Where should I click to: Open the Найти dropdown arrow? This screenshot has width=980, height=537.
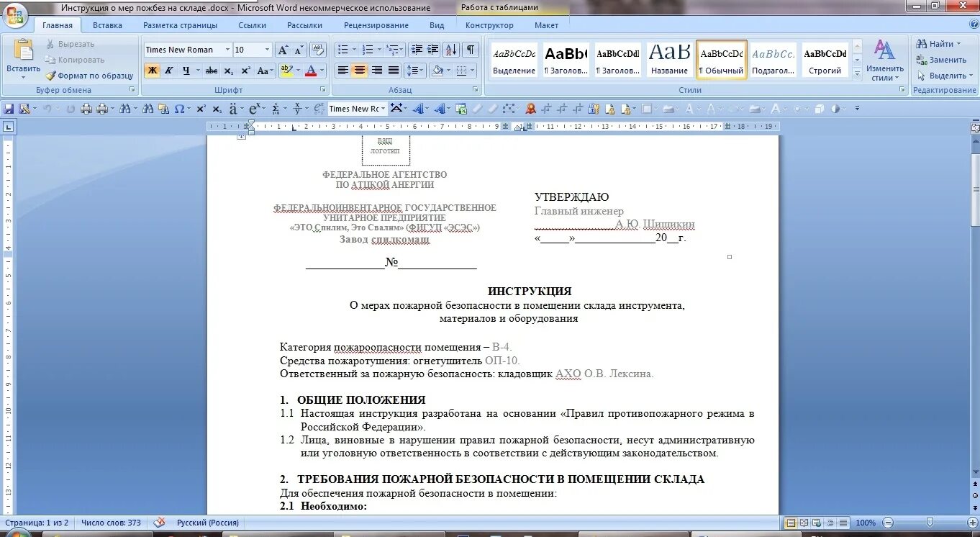click(x=959, y=44)
